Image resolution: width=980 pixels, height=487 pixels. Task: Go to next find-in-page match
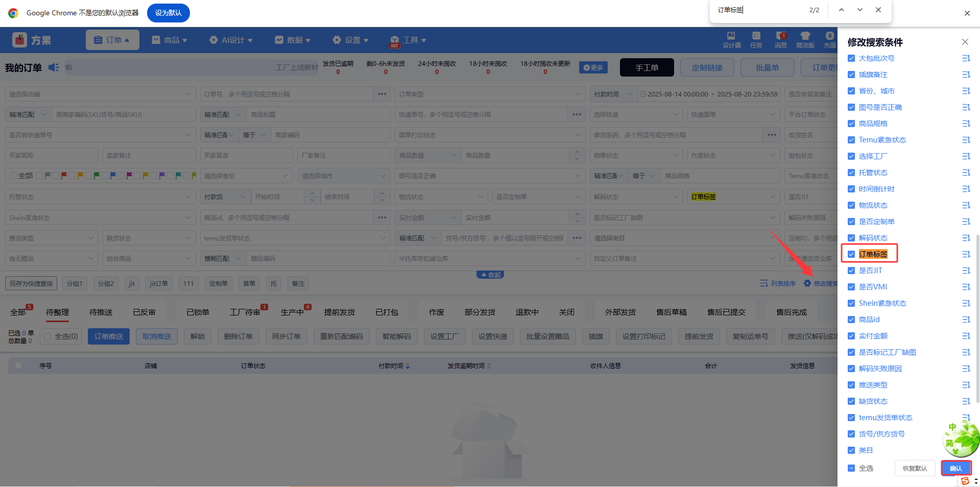point(860,10)
